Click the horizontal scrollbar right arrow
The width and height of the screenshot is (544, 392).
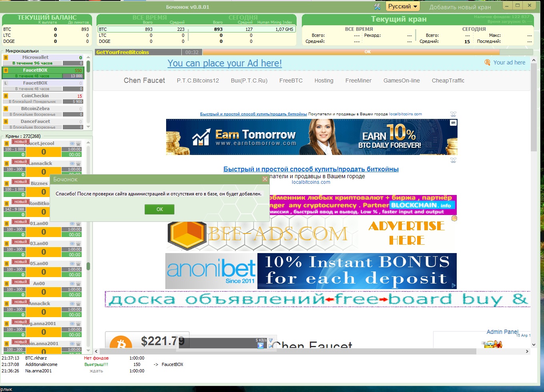527,351
